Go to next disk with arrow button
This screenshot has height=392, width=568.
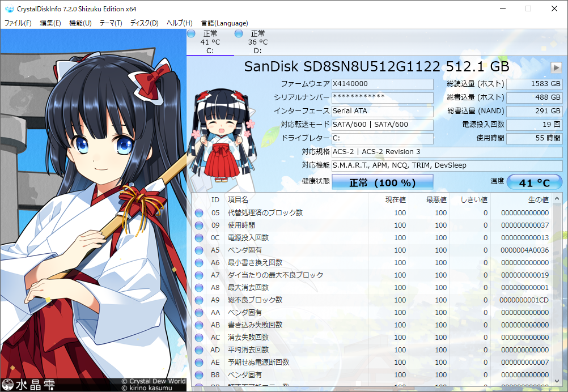556,67
